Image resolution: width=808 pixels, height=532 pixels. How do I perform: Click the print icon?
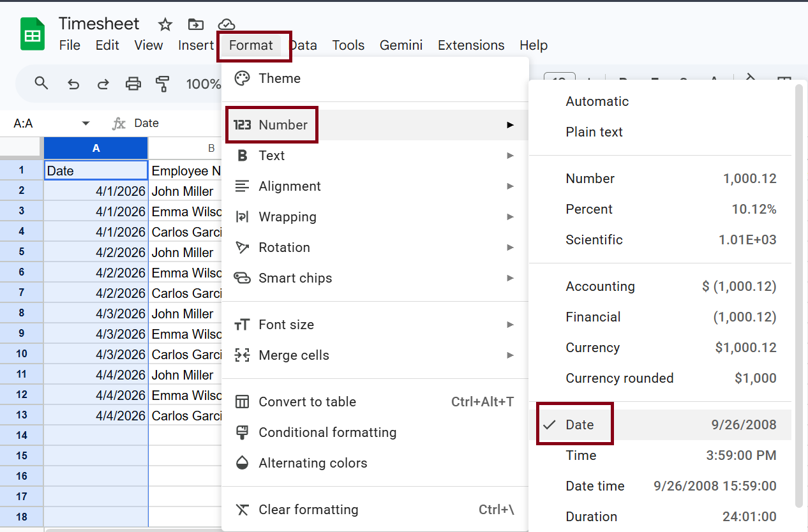coord(133,84)
